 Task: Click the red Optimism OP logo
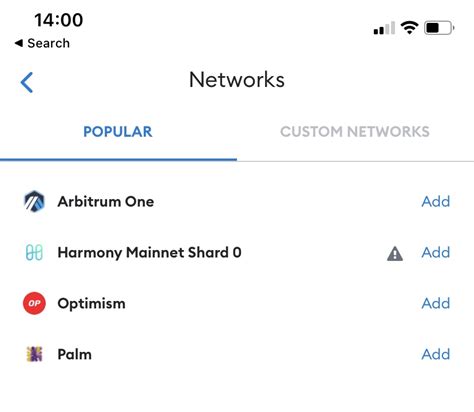click(x=34, y=303)
